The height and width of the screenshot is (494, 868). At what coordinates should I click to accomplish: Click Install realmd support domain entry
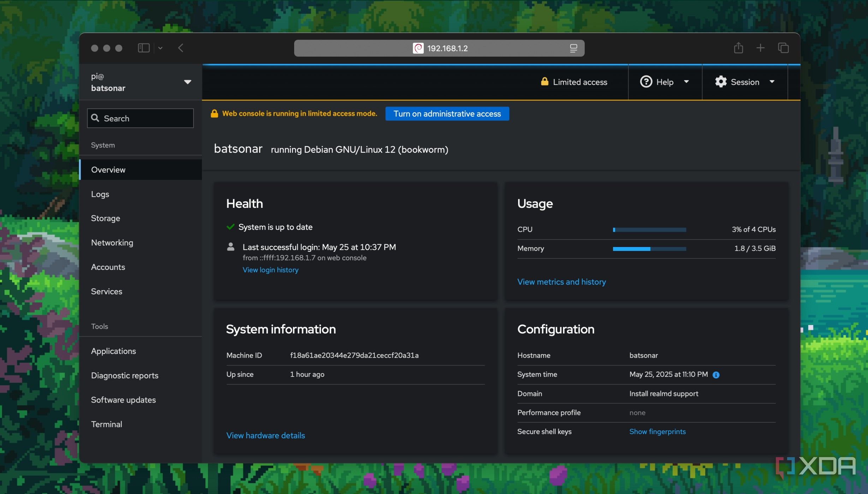pyautogui.click(x=664, y=393)
